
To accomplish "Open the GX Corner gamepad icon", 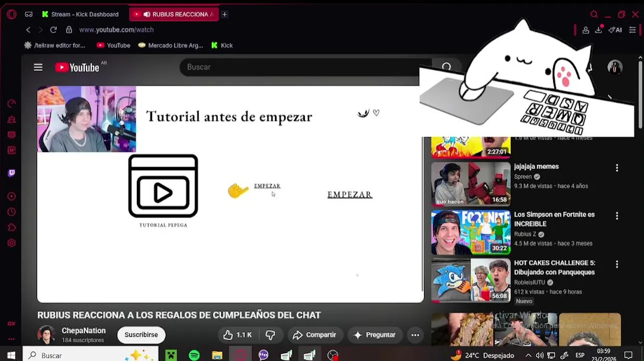I will pos(29,14).
